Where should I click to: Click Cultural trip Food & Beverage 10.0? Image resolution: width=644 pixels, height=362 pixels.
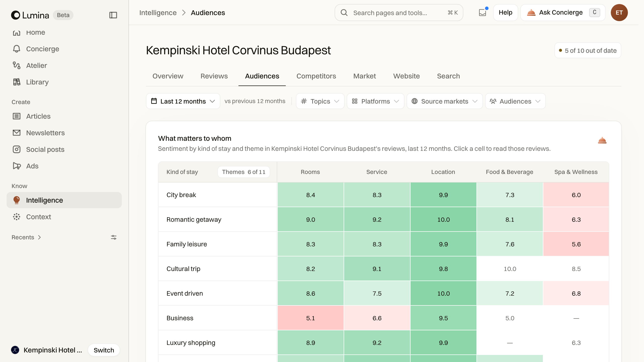click(510, 269)
